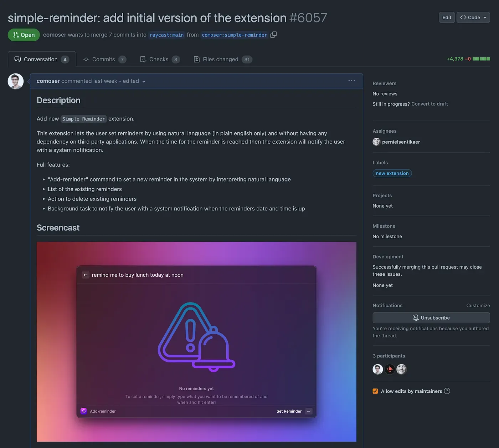Open the second participant avatar with dark icon
Image resolution: width=499 pixels, height=448 pixels.
pos(390,369)
